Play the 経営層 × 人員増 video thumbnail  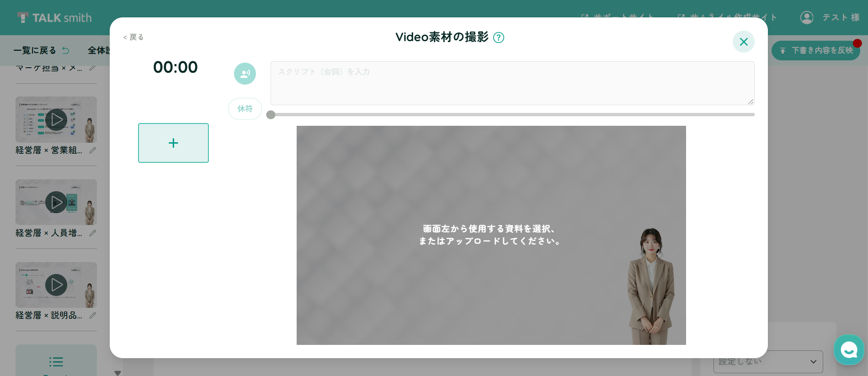[56, 202]
